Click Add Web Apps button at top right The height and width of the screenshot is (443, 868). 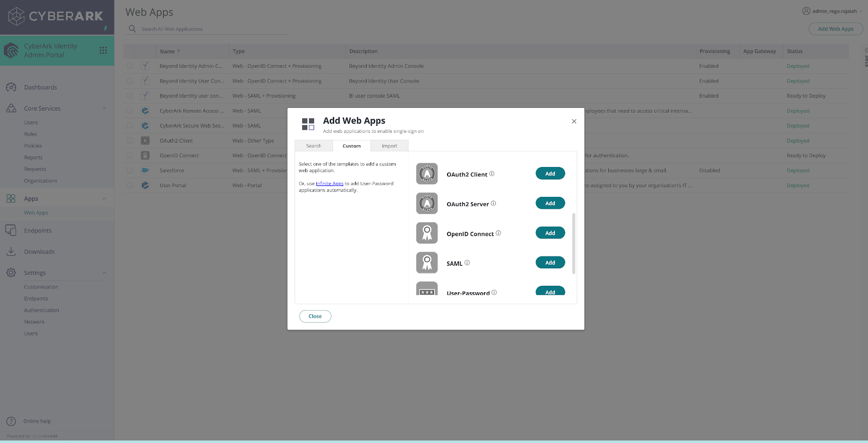pyautogui.click(x=835, y=29)
